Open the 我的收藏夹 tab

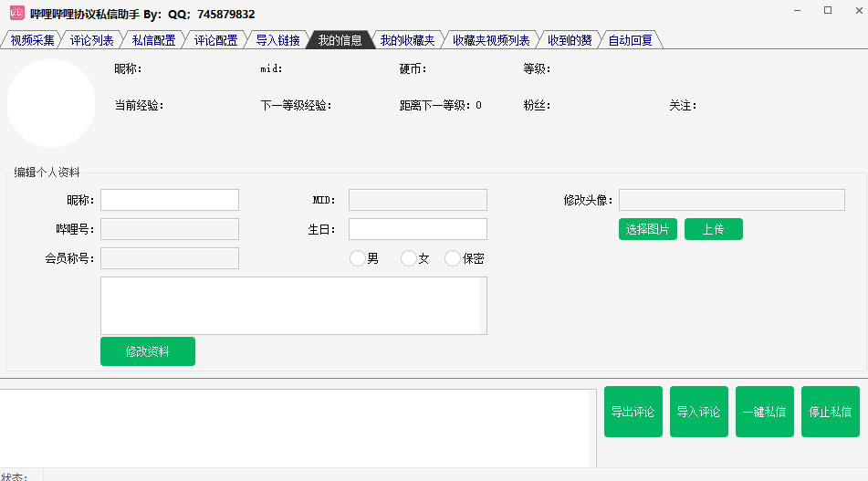[406, 40]
